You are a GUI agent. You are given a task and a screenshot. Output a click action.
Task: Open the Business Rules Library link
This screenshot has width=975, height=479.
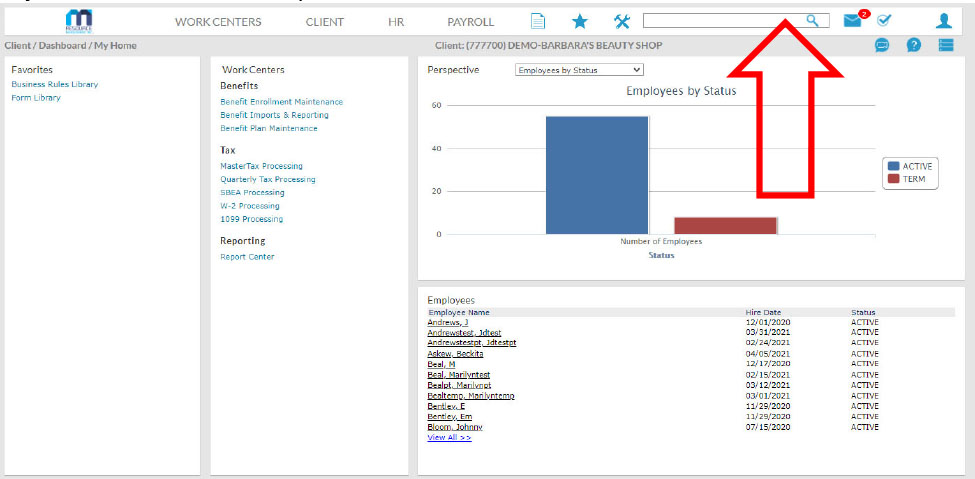pos(54,84)
